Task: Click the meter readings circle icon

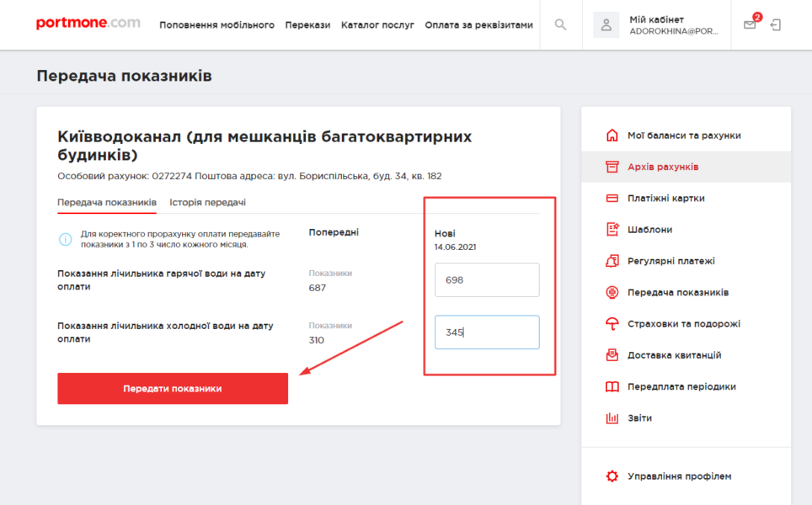Action: pos(612,292)
